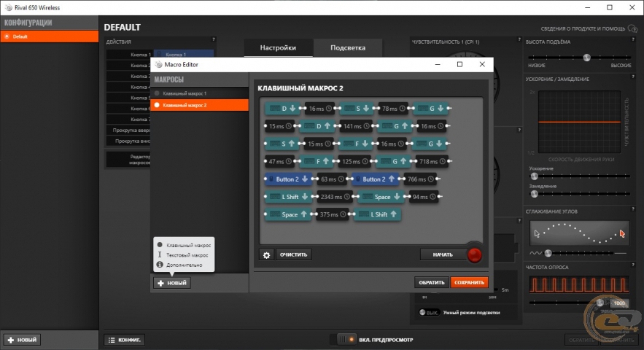Click the 63 ms delay block
Image resolution: width=644 pixels, height=350 pixels.
pyautogui.click(x=332, y=179)
